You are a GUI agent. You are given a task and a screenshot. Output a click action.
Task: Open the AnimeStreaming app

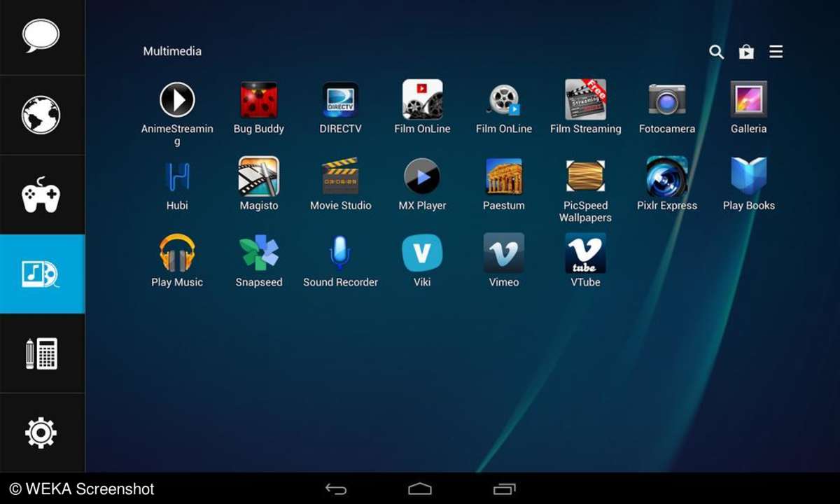tap(177, 99)
